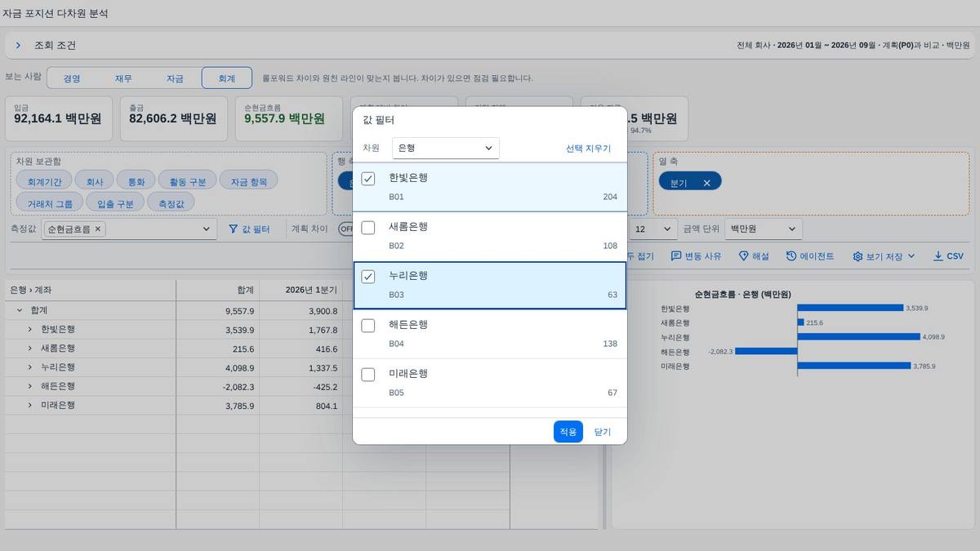Toggle the 계획 차이 OFF switch
The height and width of the screenshot is (551, 980).
point(346,229)
